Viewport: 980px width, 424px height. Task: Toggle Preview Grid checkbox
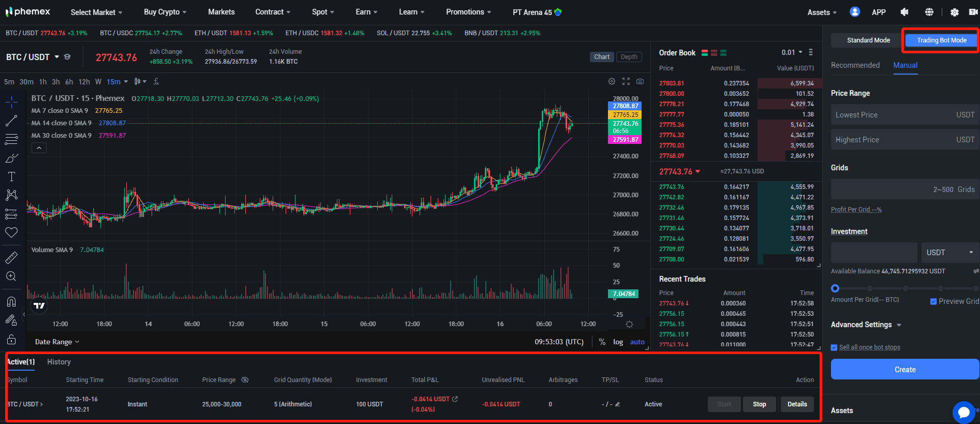tap(933, 301)
